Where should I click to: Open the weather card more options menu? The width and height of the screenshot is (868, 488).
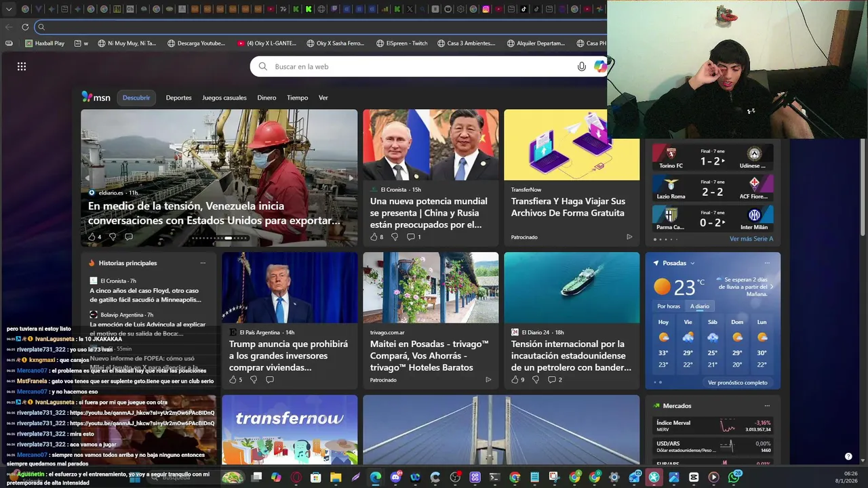[767, 263]
